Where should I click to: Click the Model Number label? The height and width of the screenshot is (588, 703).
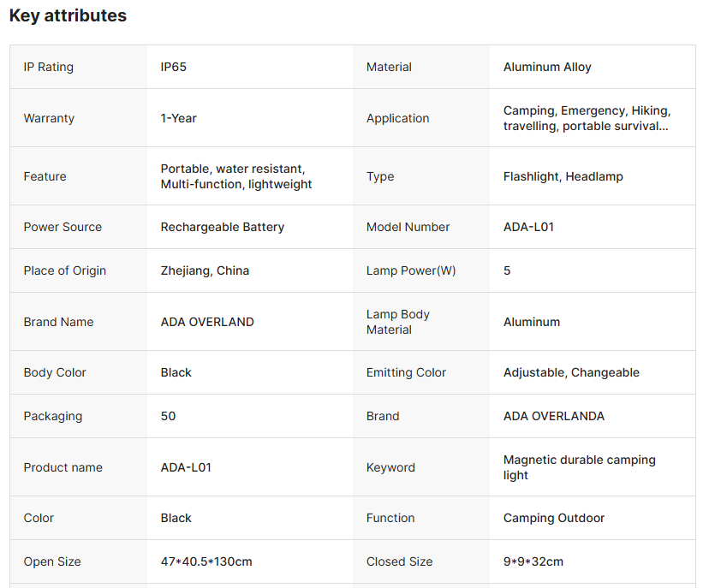(408, 227)
